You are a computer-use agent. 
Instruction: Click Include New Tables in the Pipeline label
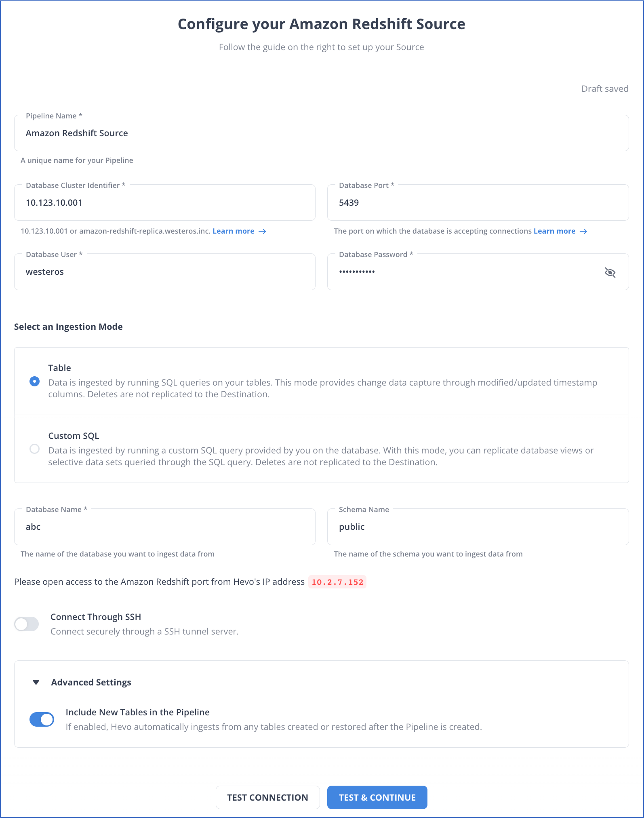tap(138, 712)
